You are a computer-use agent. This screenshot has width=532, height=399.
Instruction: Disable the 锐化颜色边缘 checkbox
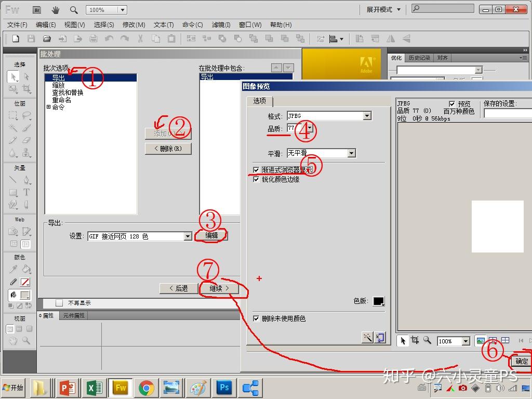[256, 179]
